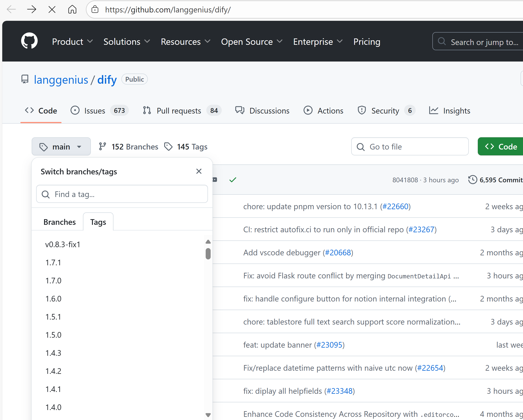Click the magnifier in Find a tag field
523x420 pixels.
(46, 194)
